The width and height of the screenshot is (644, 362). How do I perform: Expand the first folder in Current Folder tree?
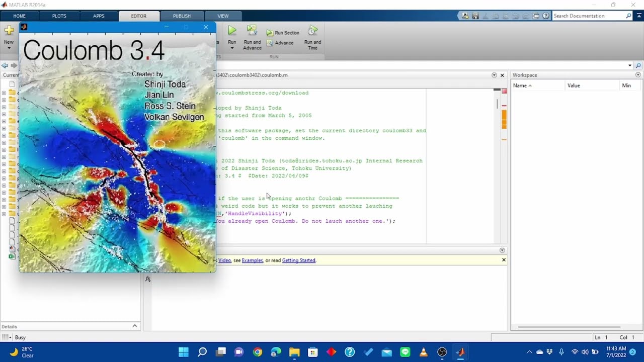coord(4,93)
